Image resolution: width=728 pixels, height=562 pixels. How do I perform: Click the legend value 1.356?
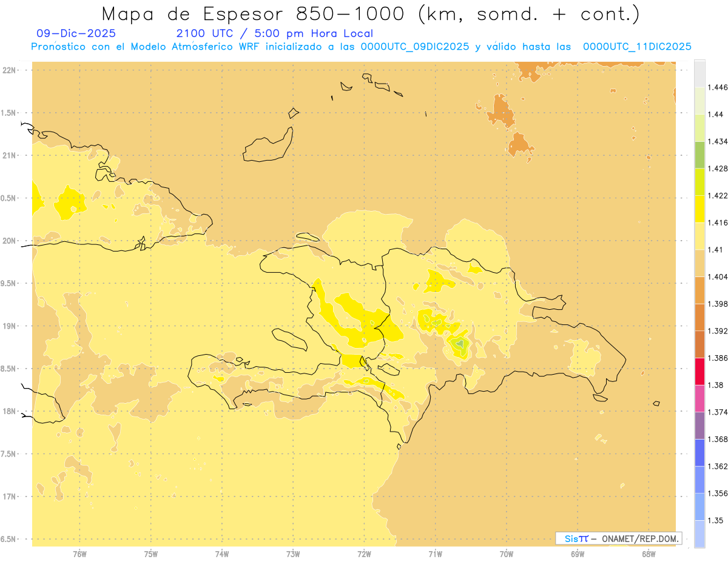[x=718, y=493]
